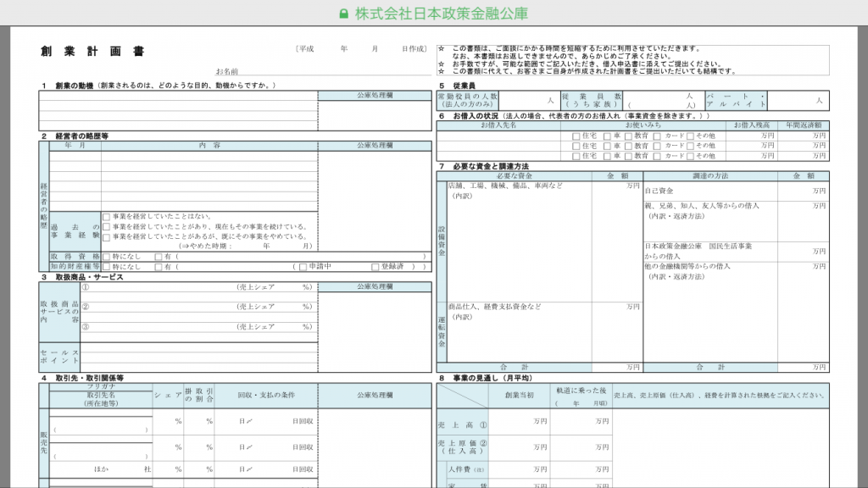The height and width of the screenshot is (488, 868).
Task: Click '他の金融機関等からの借入' text
Action: tap(687, 267)
